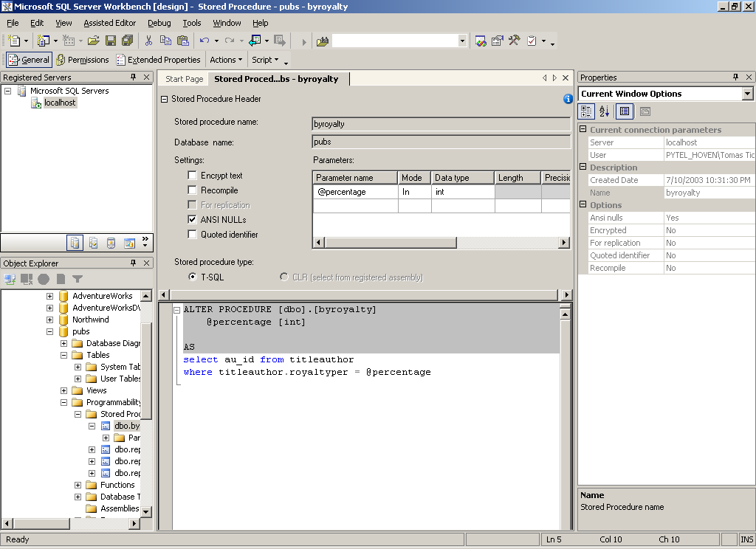This screenshot has width=756, height=549.
Task: Select the third server-type icon in Registered Servers
Action: pyautogui.click(x=111, y=243)
